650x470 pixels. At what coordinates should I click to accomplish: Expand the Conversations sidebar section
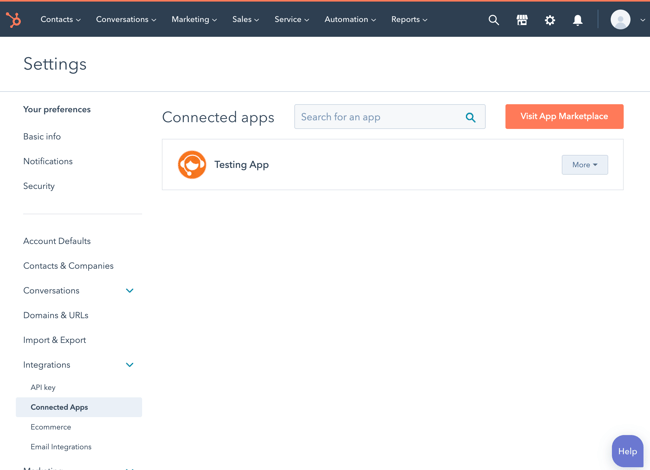tap(130, 291)
